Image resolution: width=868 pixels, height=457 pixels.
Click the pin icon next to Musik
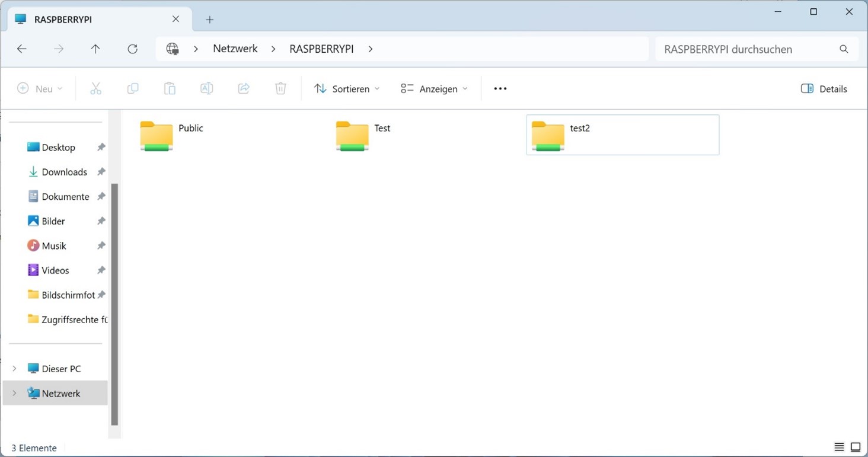click(101, 245)
